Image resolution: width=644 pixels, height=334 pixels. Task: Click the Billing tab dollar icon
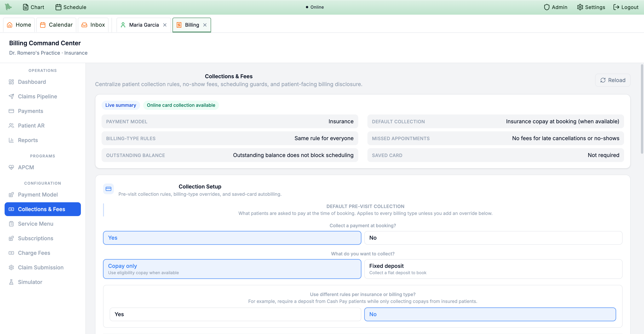179,25
